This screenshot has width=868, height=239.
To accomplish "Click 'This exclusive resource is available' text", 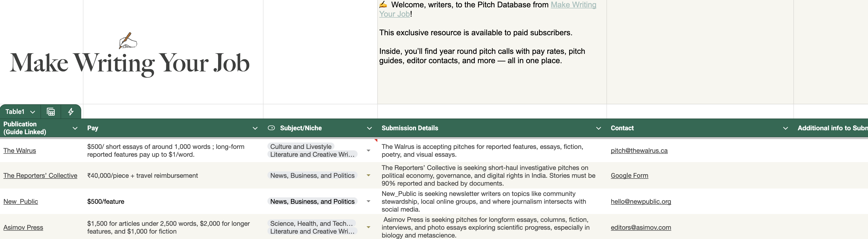I will pos(476,33).
